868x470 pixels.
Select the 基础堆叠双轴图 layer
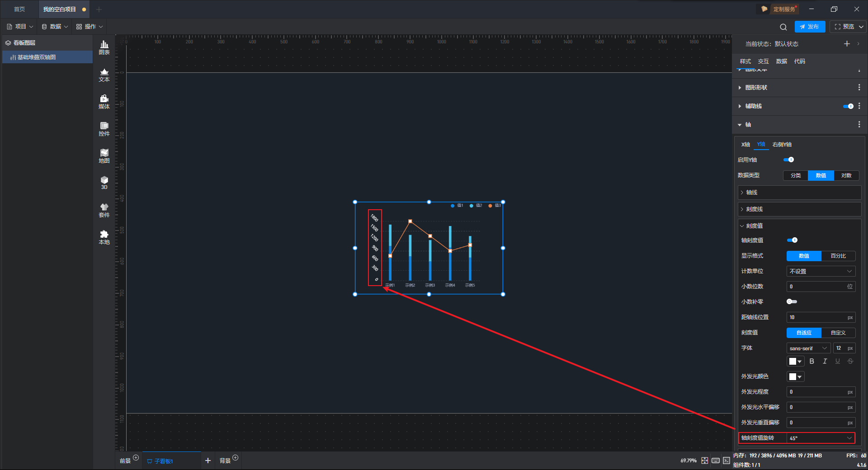click(47, 57)
